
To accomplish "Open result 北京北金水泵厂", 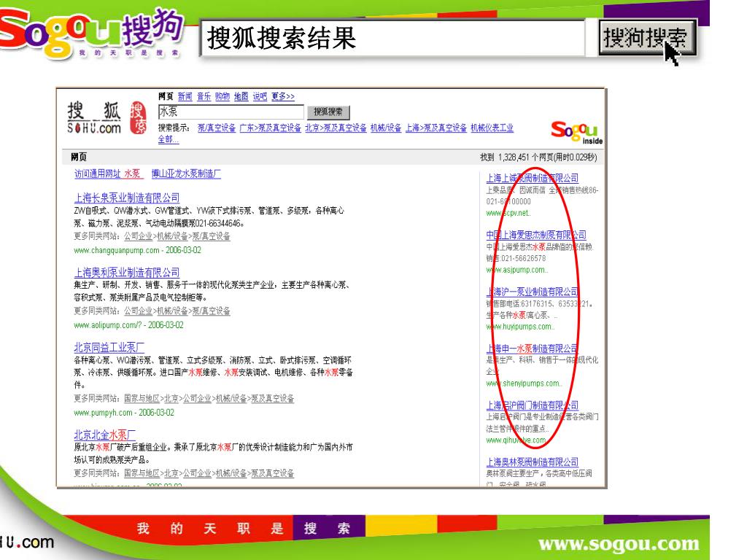I will click(x=105, y=435).
